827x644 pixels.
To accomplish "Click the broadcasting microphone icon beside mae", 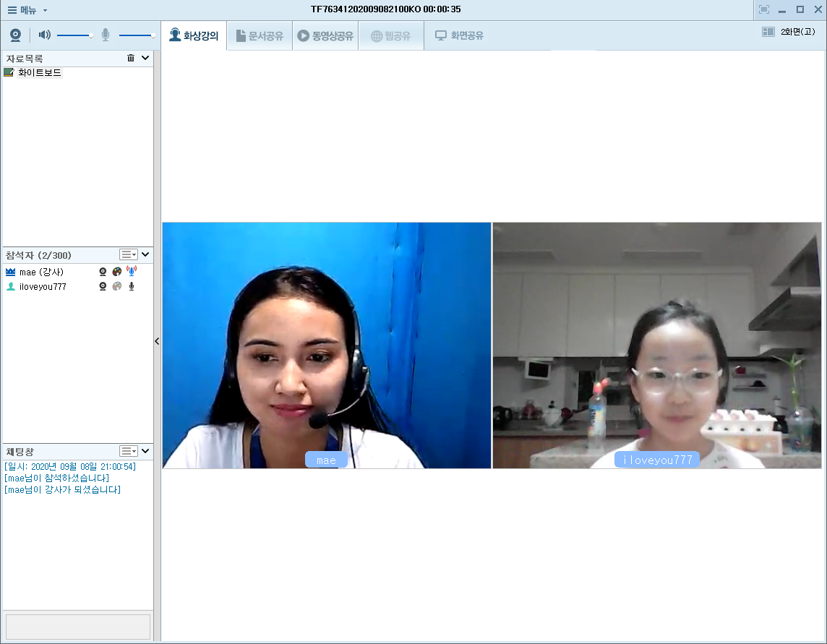I will pos(132,272).
